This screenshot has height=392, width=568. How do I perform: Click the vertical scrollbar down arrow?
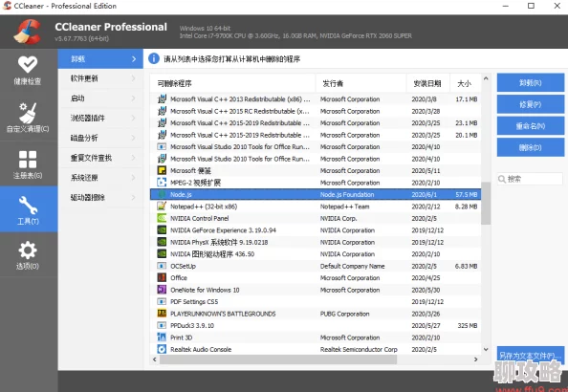point(486,350)
